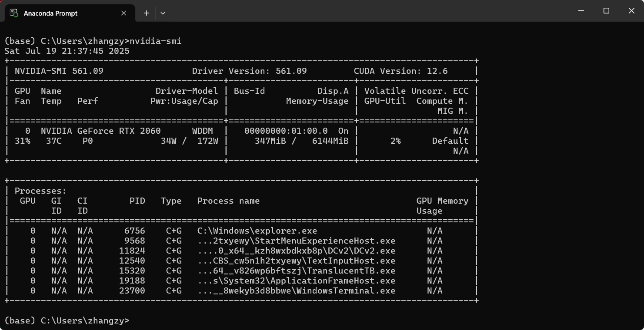Click the 34W / 172W power usage
The width and height of the screenshot is (644, 330).
click(x=190, y=141)
